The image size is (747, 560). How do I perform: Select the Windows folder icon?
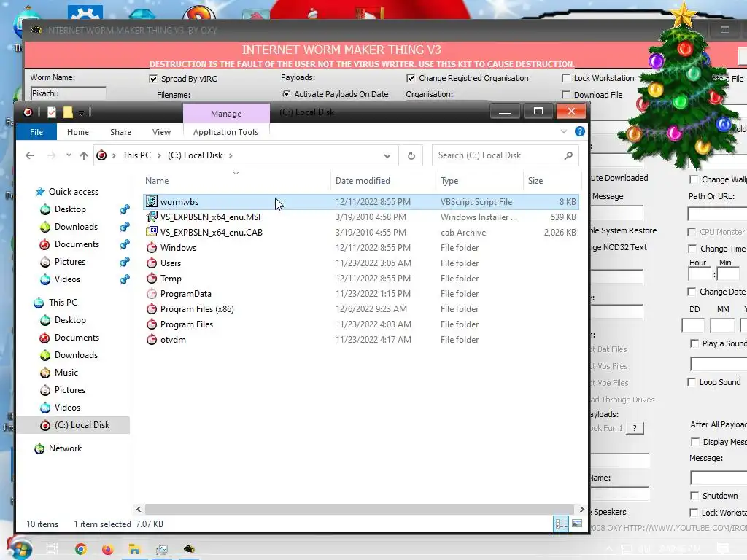pyautogui.click(x=152, y=248)
